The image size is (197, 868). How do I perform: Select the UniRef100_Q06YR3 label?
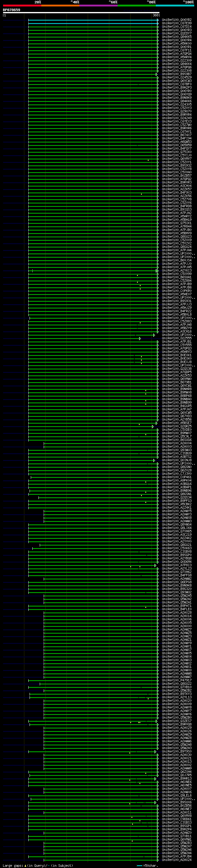click(x=177, y=30)
